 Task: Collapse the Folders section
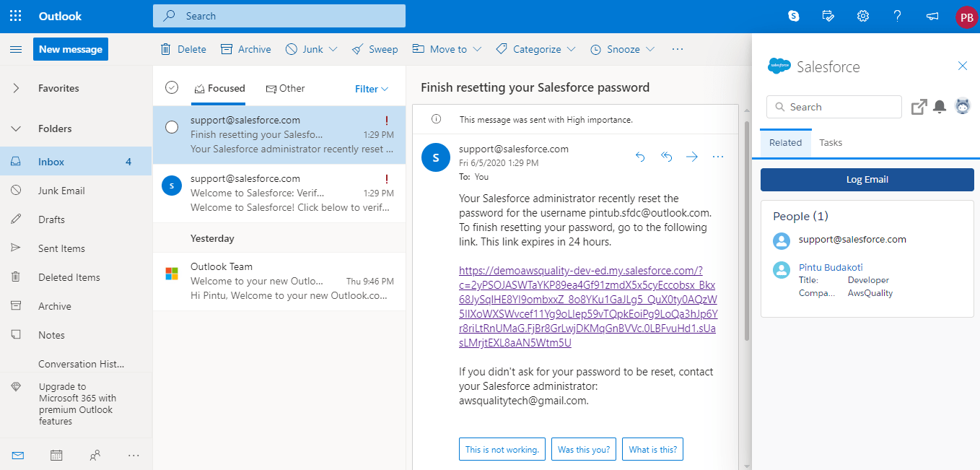(16, 129)
